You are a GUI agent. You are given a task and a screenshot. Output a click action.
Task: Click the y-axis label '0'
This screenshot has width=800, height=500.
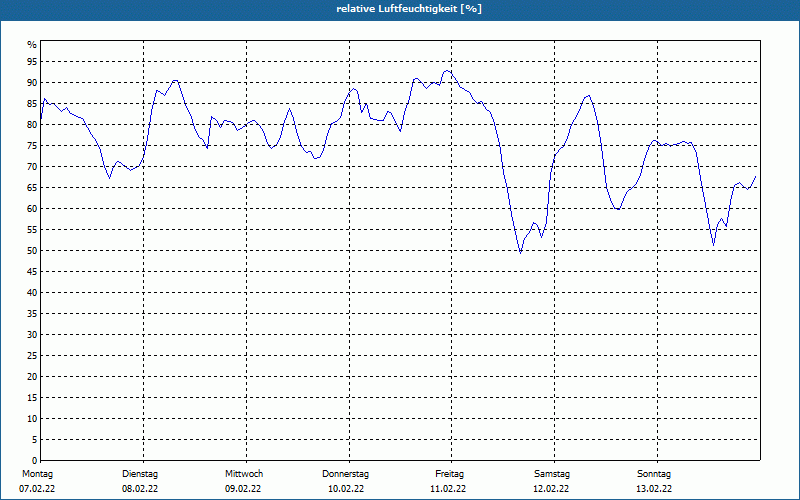tap(35, 461)
